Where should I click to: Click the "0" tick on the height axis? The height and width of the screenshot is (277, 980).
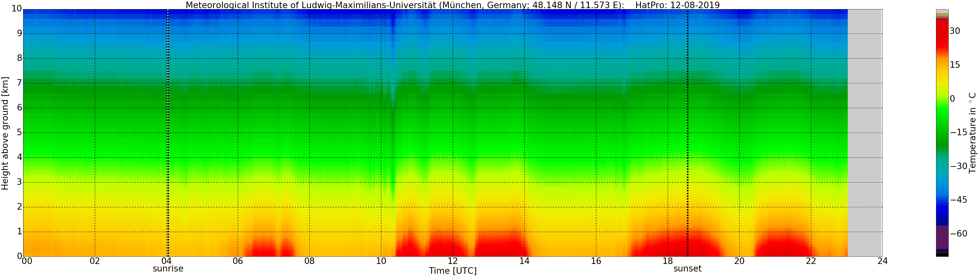(20, 256)
